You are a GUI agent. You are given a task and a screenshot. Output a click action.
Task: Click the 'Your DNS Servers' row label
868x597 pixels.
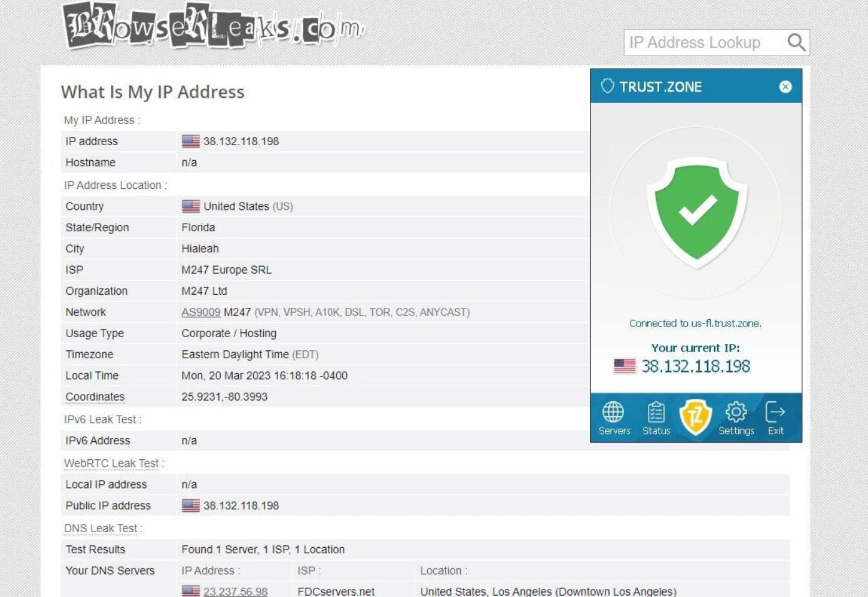pyautogui.click(x=110, y=570)
